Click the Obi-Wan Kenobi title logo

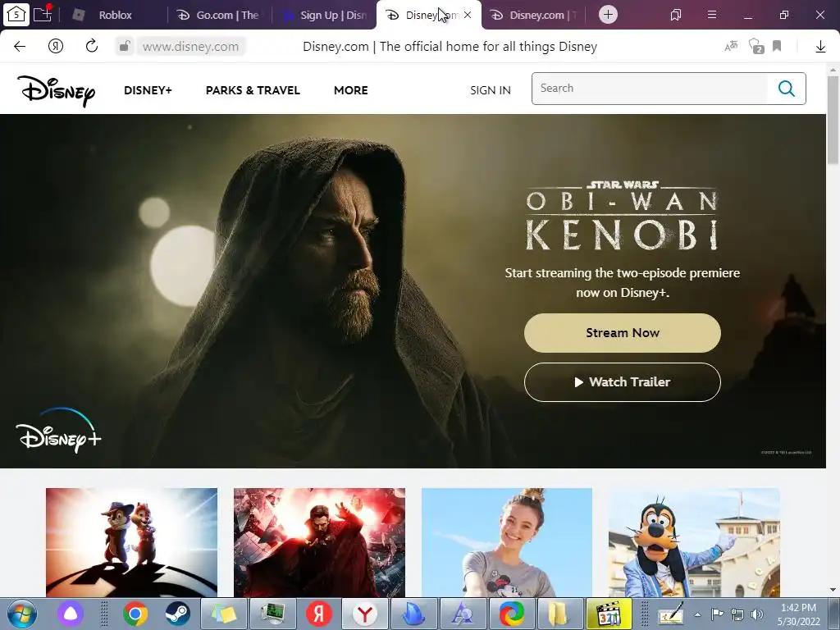[x=622, y=216]
